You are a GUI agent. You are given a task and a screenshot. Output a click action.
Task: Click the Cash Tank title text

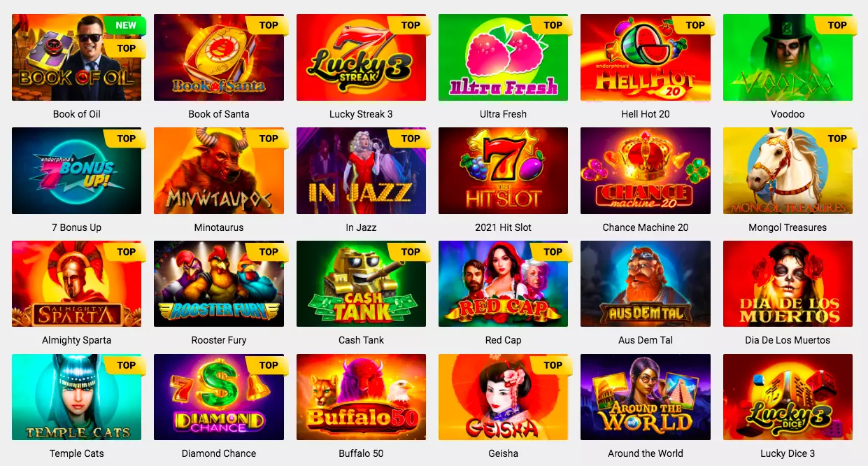(x=361, y=340)
